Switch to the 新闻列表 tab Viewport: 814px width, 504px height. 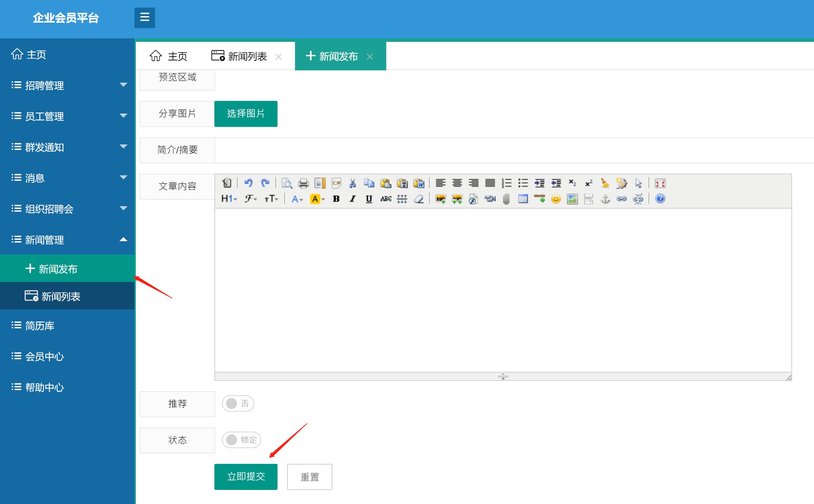247,56
